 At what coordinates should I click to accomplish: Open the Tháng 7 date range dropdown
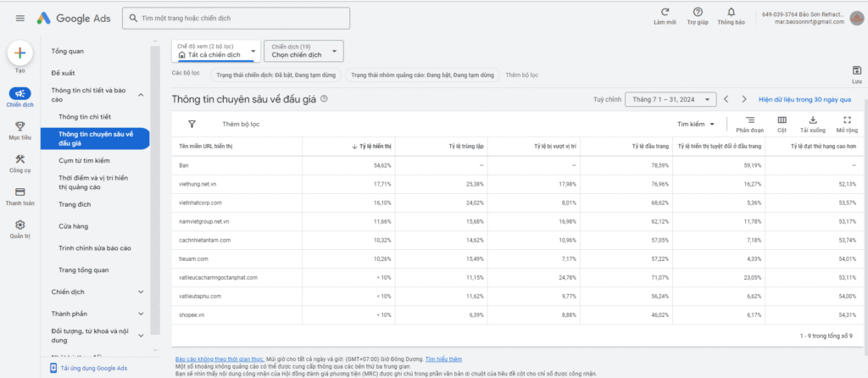[670, 100]
